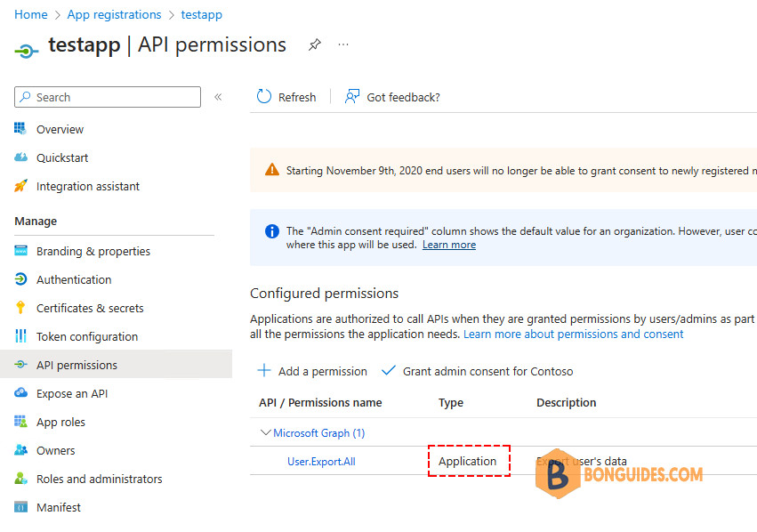Open the Authentication section
This screenshot has height=532, width=757.
(x=74, y=279)
